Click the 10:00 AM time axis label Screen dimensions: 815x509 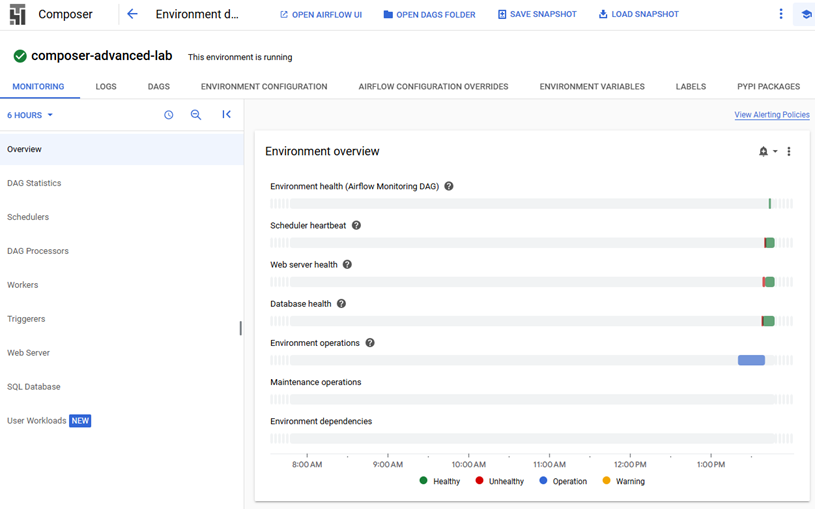pos(468,464)
